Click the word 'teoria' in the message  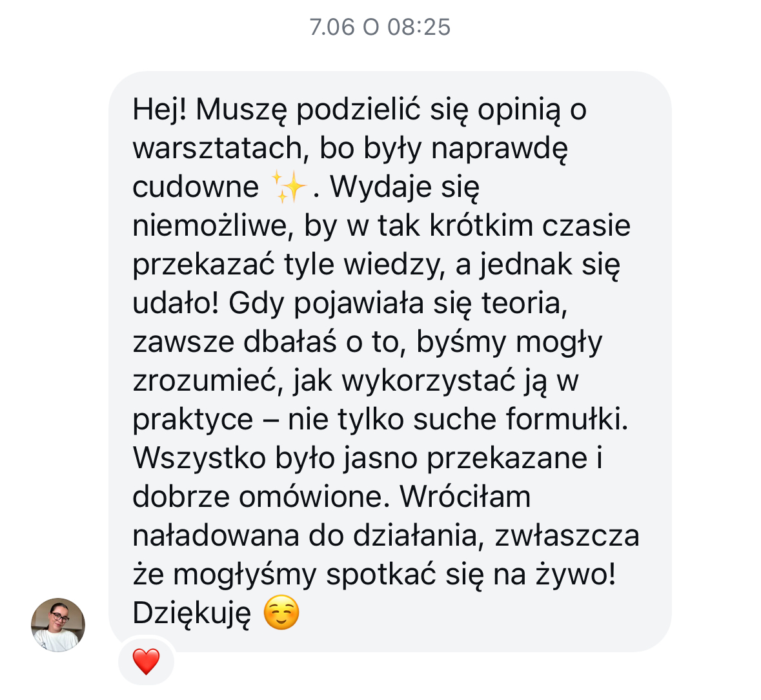[x=524, y=303]
